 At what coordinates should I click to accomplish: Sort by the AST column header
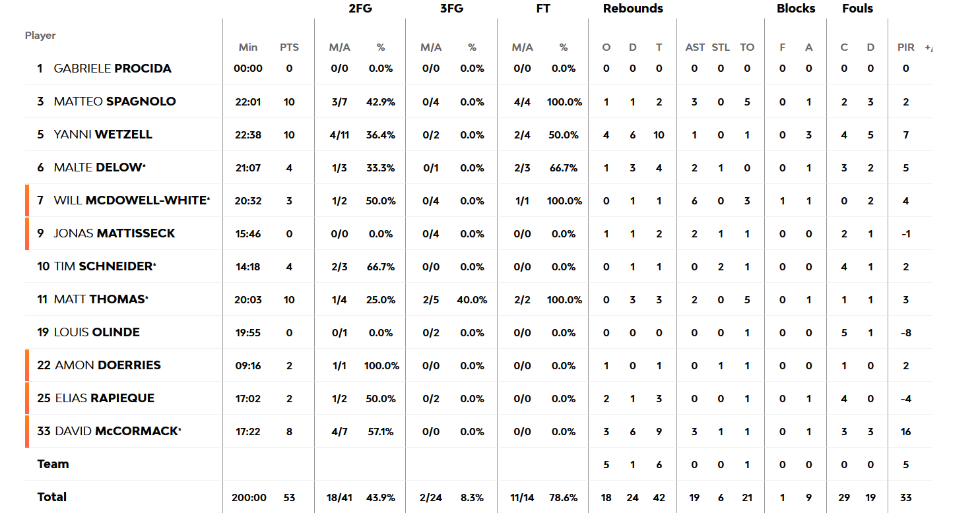tap(695, 47)
